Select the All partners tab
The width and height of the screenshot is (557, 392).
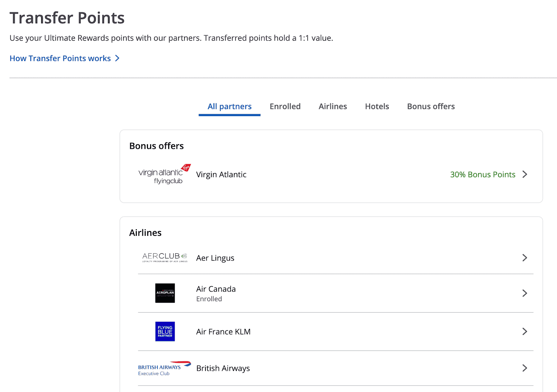point(229,106)
